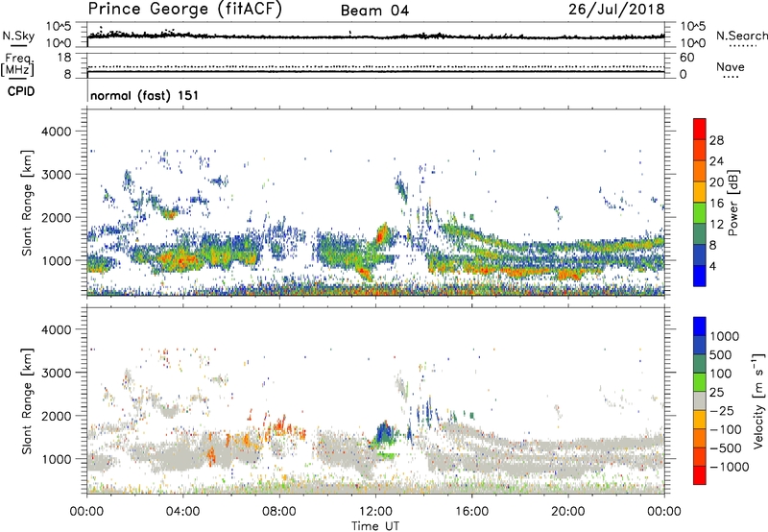Click the '-1000' velocity colorbar value

point(729,467)
